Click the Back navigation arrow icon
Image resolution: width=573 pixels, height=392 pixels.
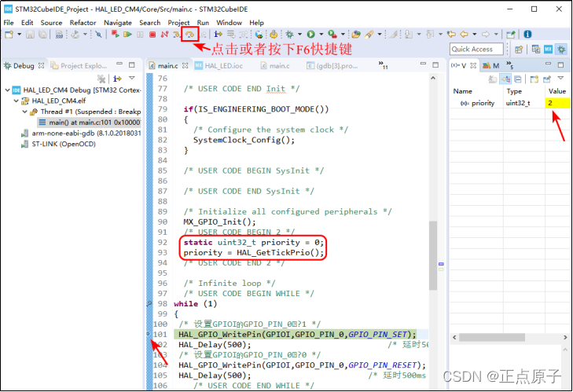464,35
